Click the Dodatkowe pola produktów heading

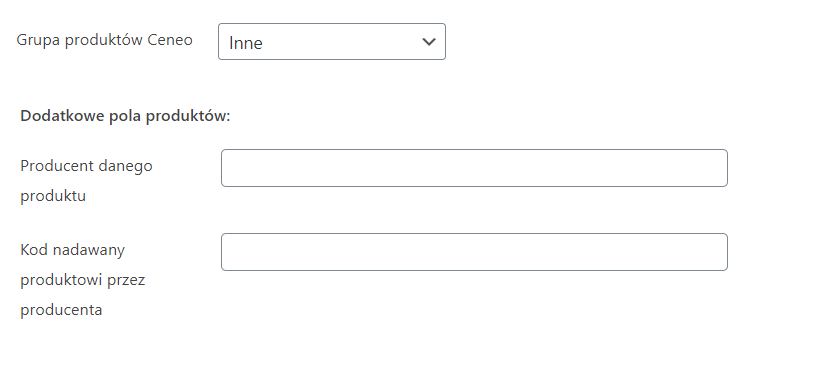[125, 116]
